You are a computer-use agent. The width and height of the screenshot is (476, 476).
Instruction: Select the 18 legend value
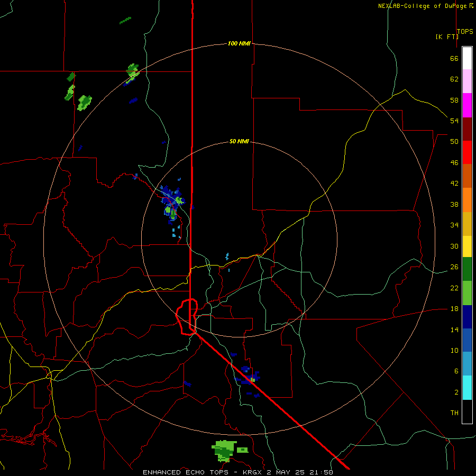[x=454, y=309]
